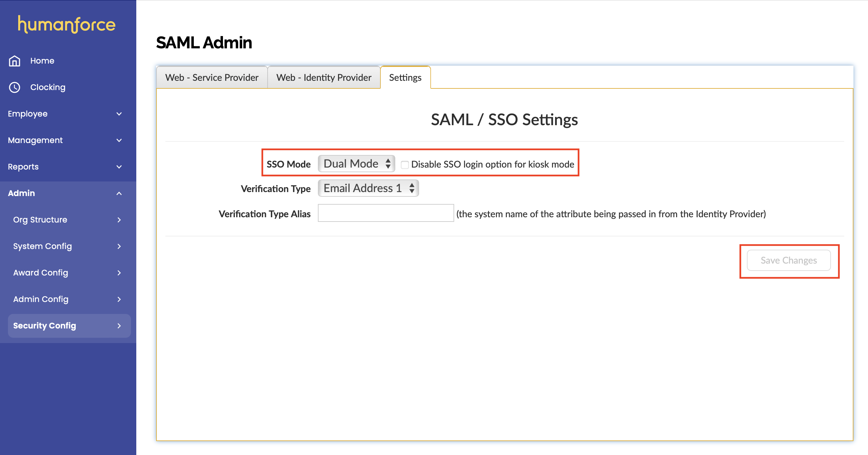Open Admin Config via its arrow icon

click(119, 299)
